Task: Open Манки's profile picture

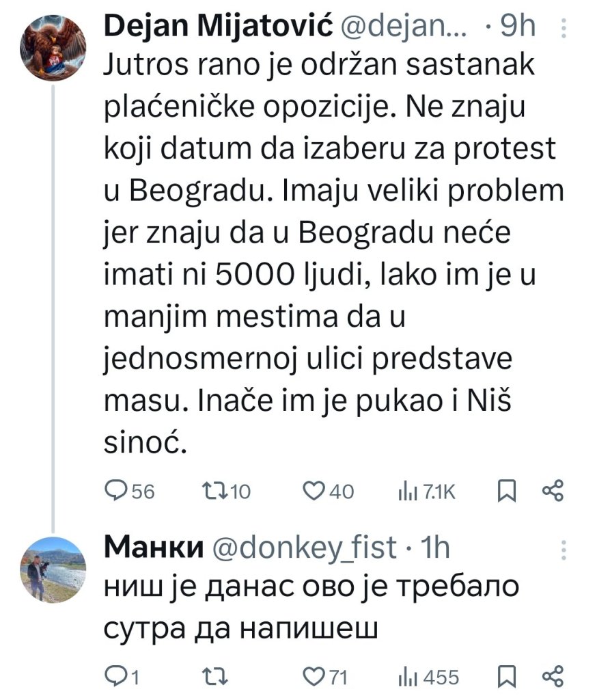Action: 53,569
